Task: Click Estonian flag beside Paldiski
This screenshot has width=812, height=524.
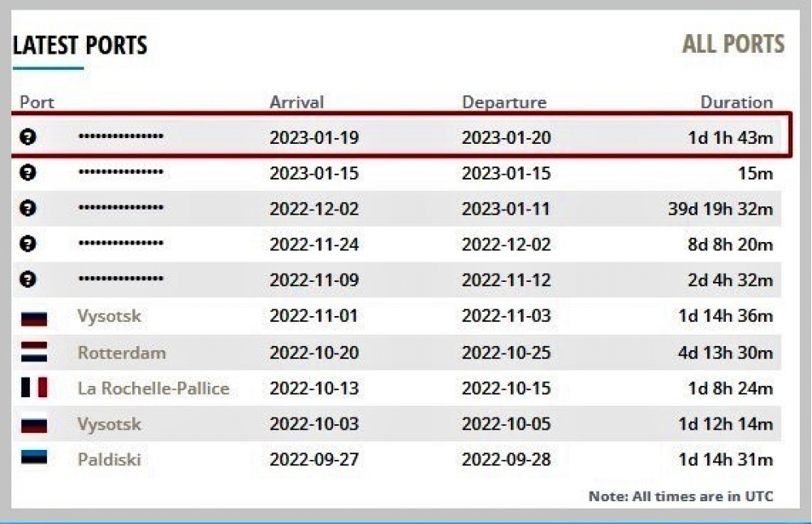Action: coord(34,457)
